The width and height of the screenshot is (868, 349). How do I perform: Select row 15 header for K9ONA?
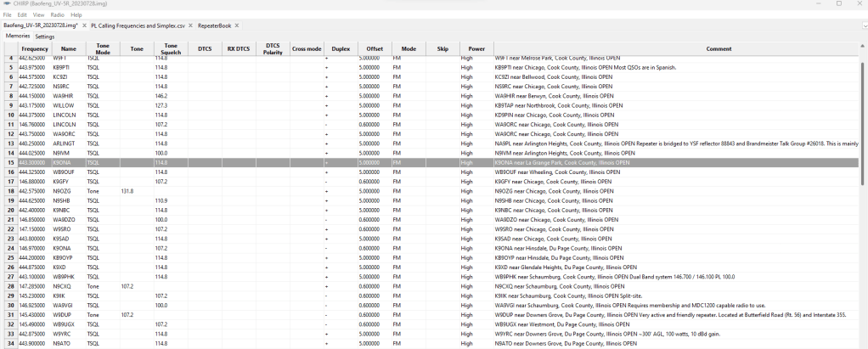click(x=11, y=162)
